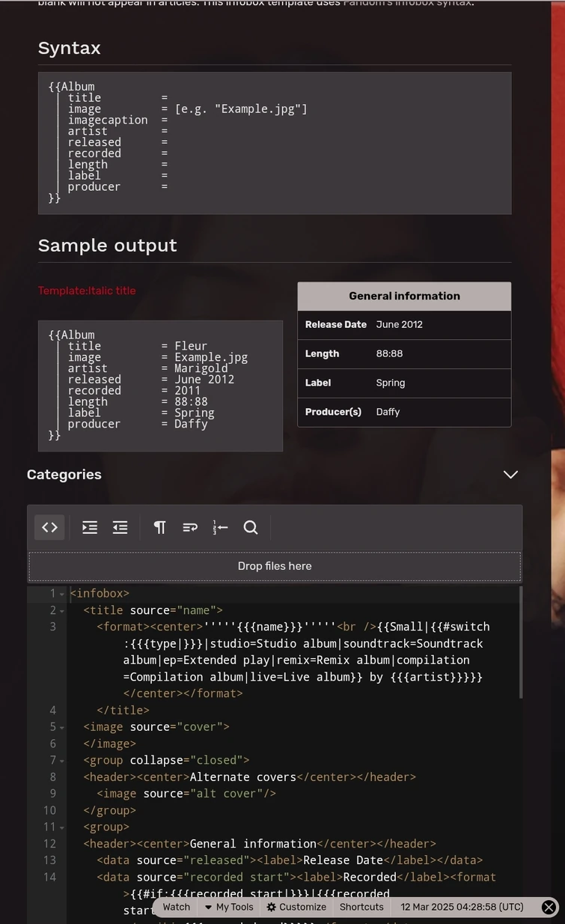
Task: Collapse code fold at line 5
Action: point(62,727)
